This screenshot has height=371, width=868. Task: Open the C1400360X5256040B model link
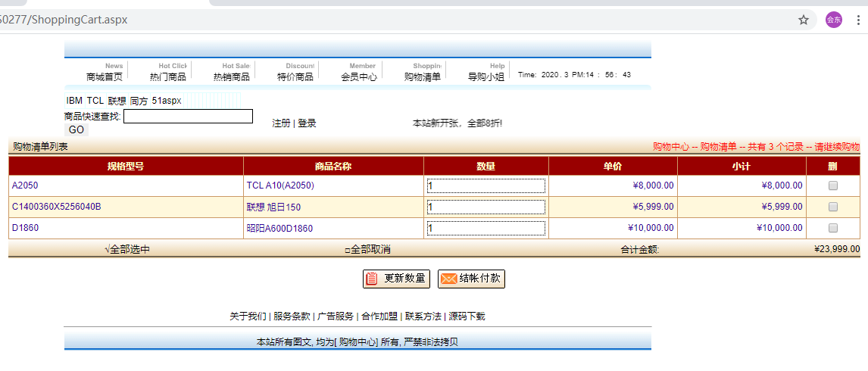[x=57, y=207]
